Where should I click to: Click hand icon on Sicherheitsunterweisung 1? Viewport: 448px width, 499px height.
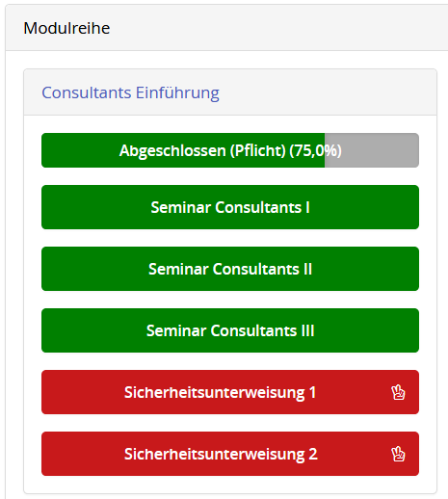point(398,392)
